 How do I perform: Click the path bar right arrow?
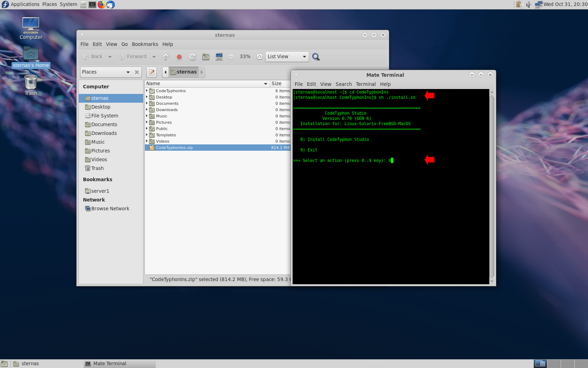202,72
